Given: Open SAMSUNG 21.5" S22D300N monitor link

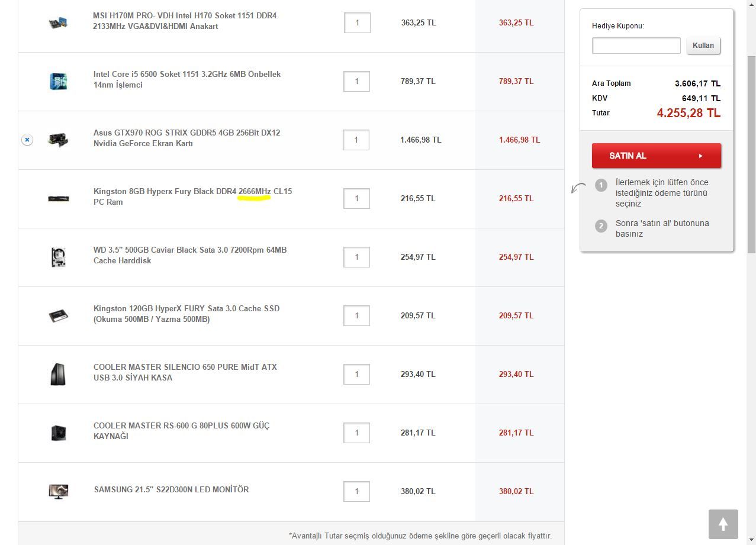Looking at the screenshot, I should [172, 489].
